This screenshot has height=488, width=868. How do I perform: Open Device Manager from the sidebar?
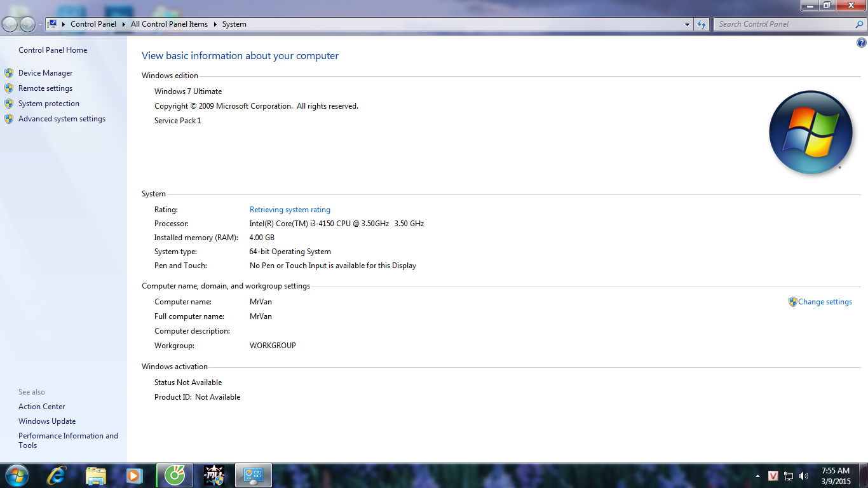click(45, 73)
